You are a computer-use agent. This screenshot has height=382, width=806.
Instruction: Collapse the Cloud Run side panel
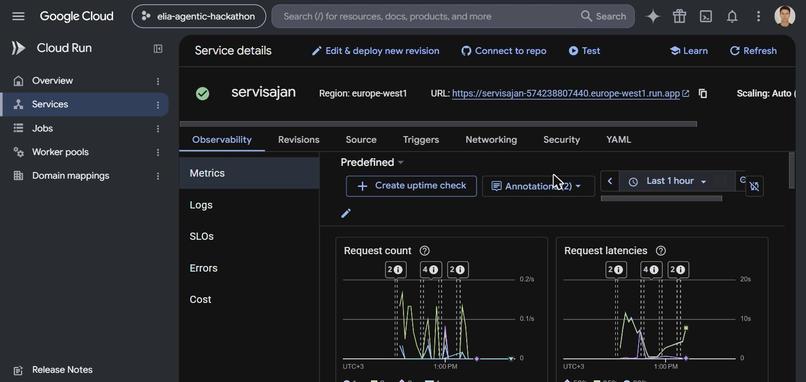tap(158, 48)
